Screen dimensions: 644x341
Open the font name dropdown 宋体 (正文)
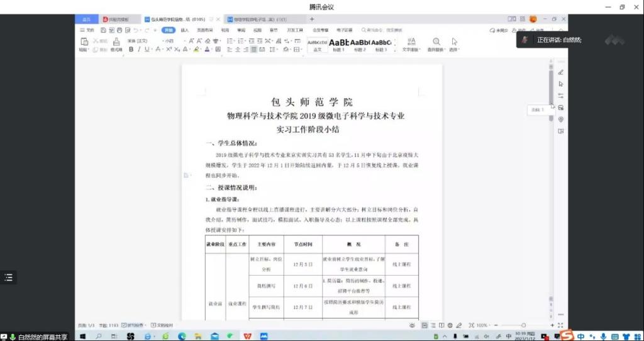tap(142, 41)
